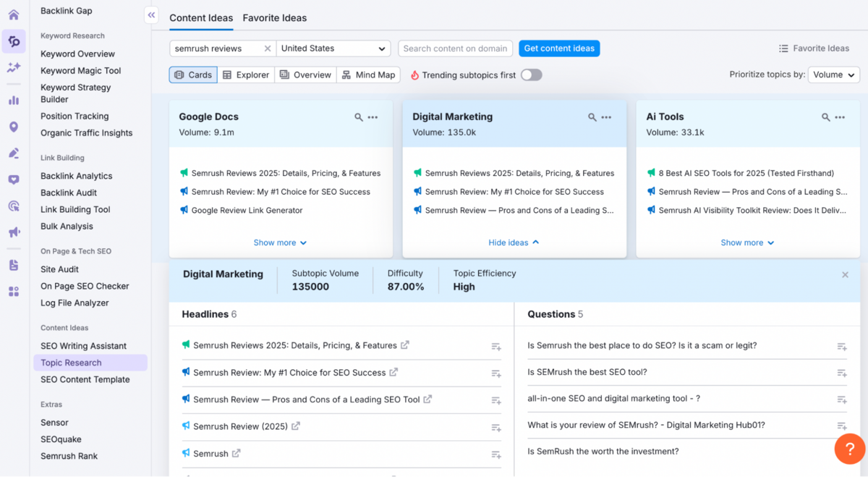Select the Explorer view

(246, 75)
